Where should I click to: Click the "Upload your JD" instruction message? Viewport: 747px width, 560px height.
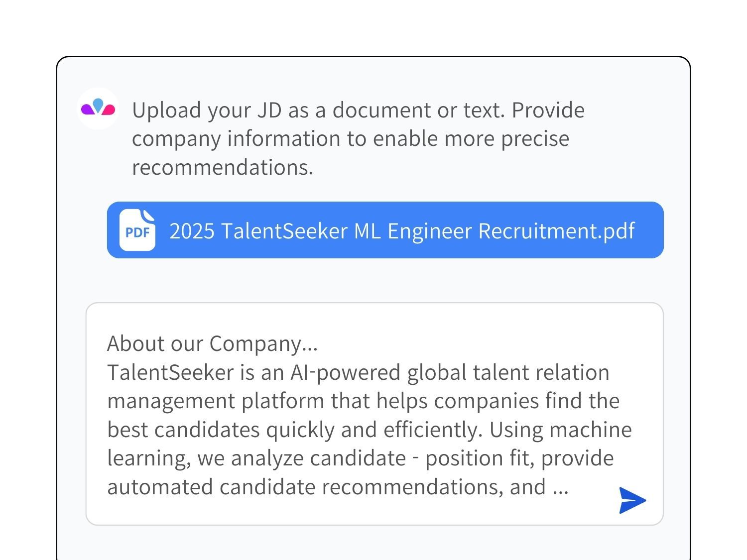coord(359,138)
